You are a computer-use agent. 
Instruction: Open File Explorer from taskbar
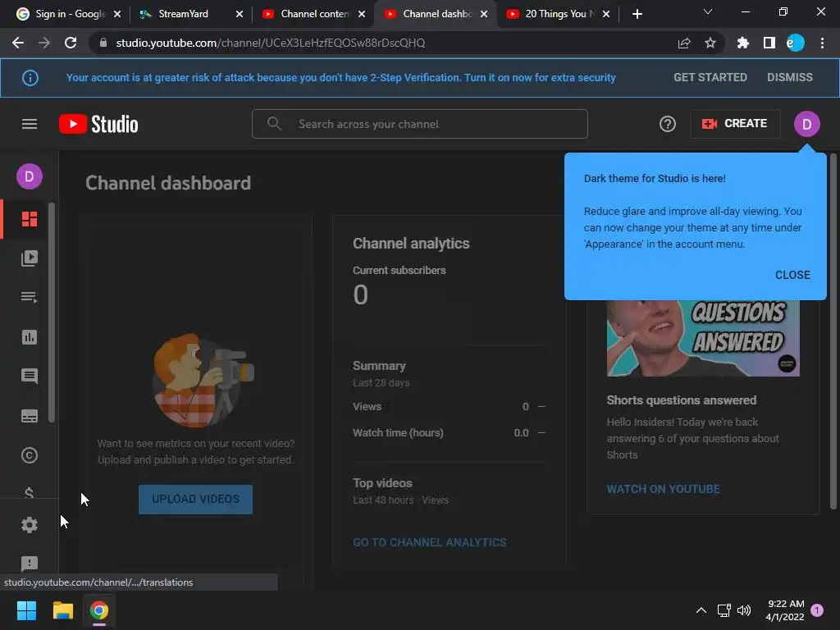(x=62, y=610)
